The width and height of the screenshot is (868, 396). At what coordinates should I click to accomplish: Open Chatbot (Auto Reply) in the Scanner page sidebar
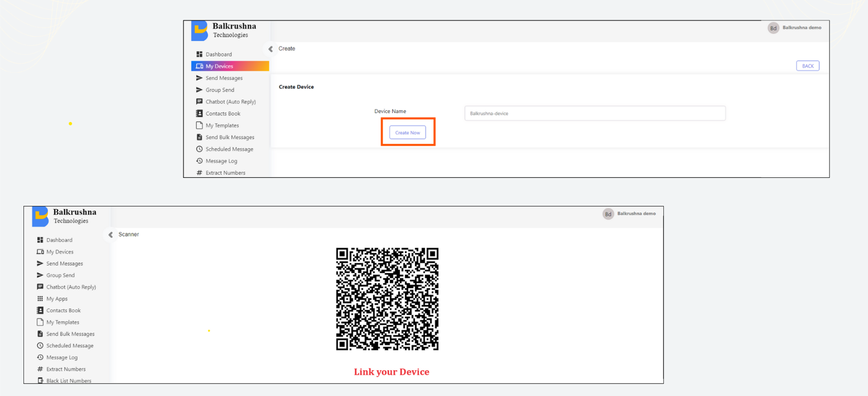pyautogui.click(x=70, y=287)
